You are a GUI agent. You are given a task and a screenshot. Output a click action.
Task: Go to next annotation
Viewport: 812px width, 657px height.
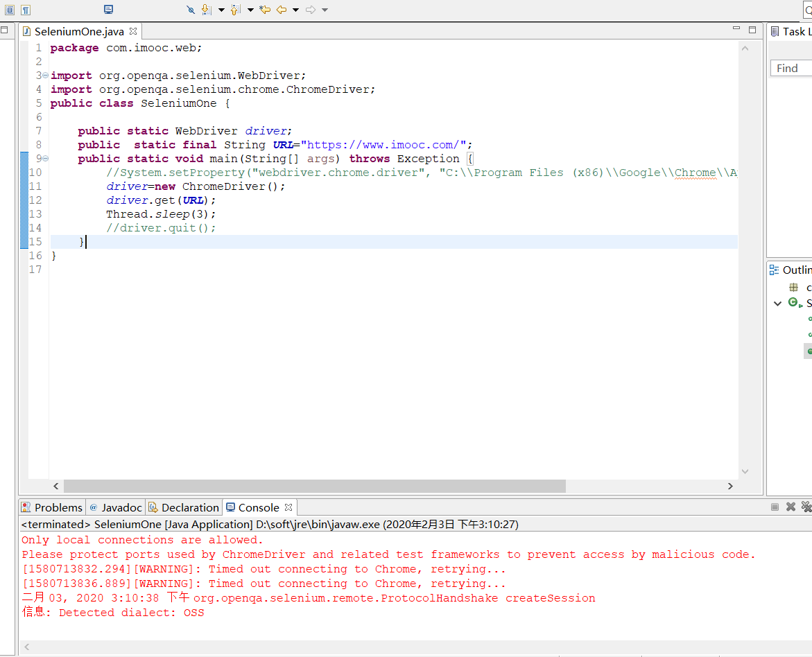coord(206,10)
